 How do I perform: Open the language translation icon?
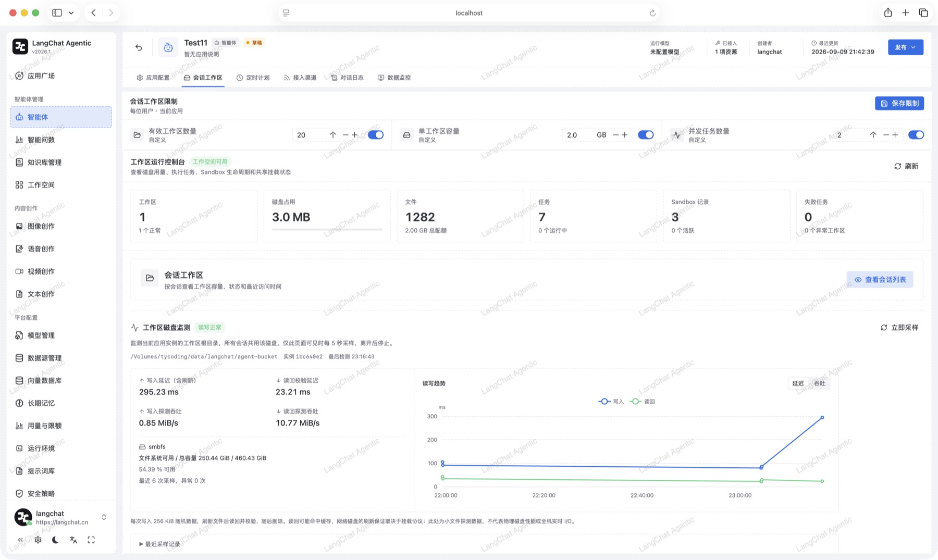(73, 540)
